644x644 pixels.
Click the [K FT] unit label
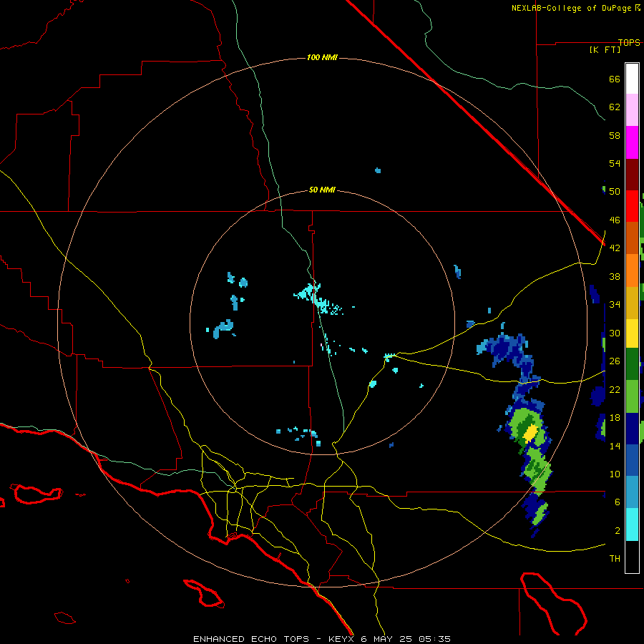605,49
